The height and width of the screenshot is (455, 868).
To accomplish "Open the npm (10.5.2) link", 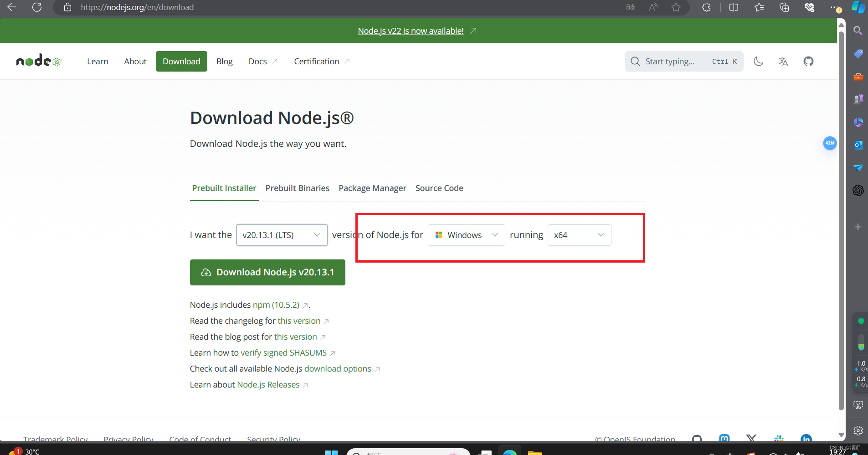I will (276, 305).
